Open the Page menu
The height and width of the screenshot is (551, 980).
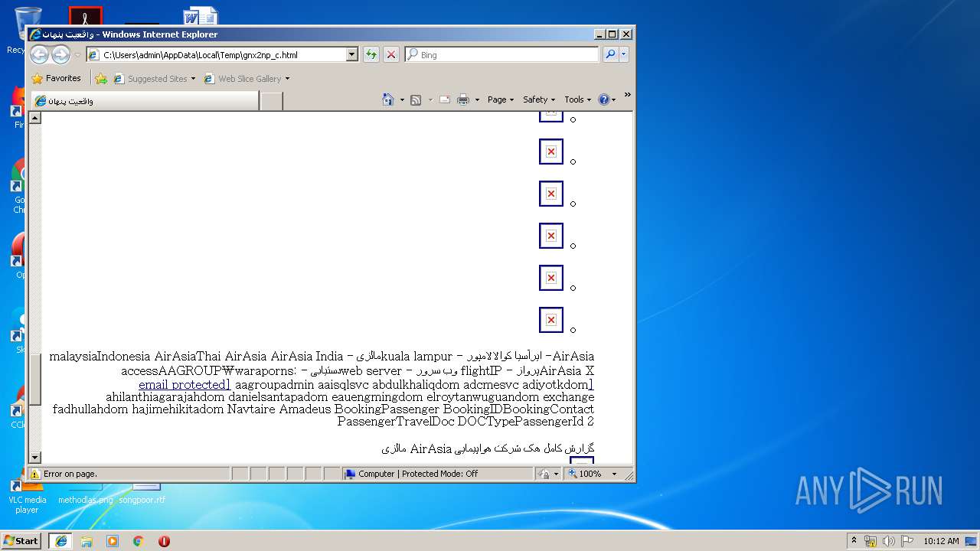click(x=501, y=99)
